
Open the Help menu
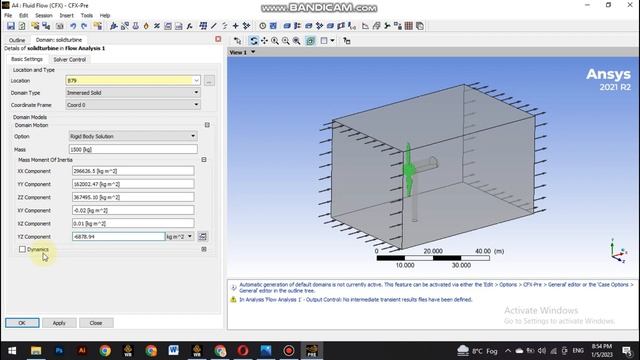point(105,16)
